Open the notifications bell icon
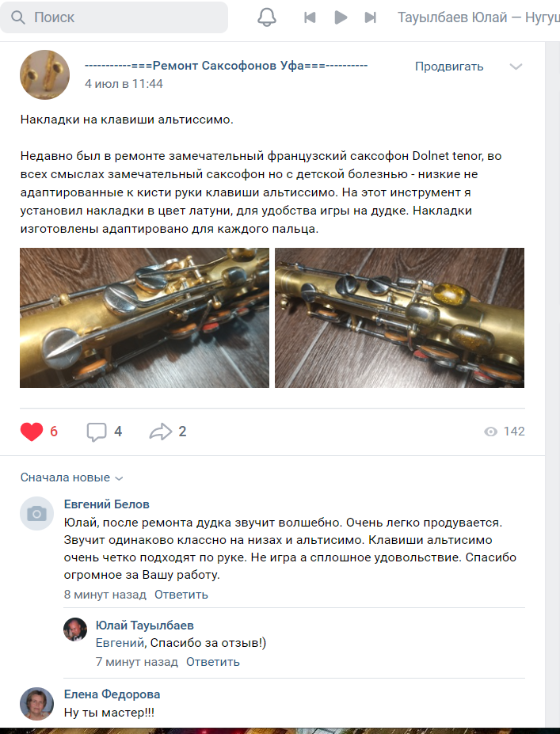Screen dimensions: 560x734 (266, 17)
